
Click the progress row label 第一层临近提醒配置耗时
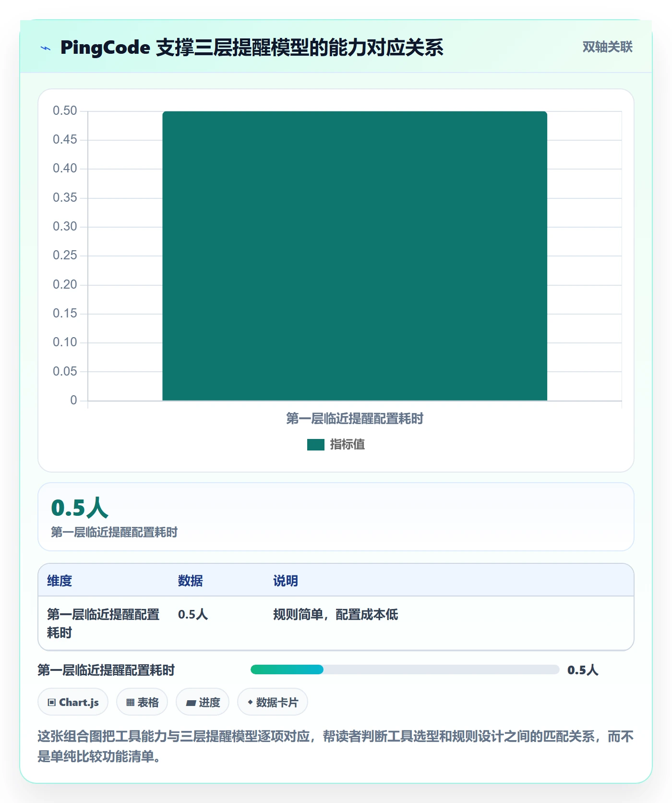106,670
